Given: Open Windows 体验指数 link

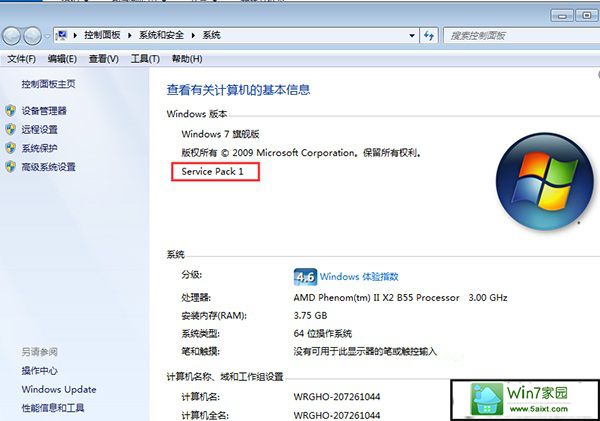Looking at the screenshot, I should [x=359, y=276].
